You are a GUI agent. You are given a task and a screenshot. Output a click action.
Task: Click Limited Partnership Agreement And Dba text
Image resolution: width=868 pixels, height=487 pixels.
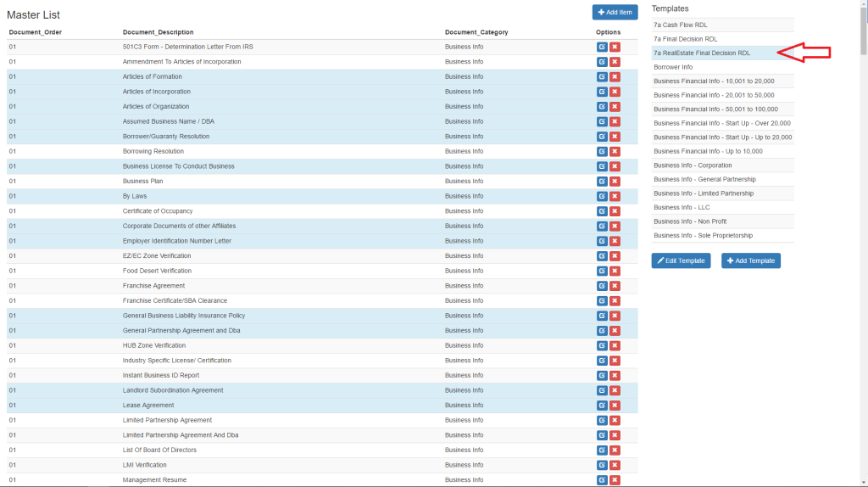click(181, 435)
